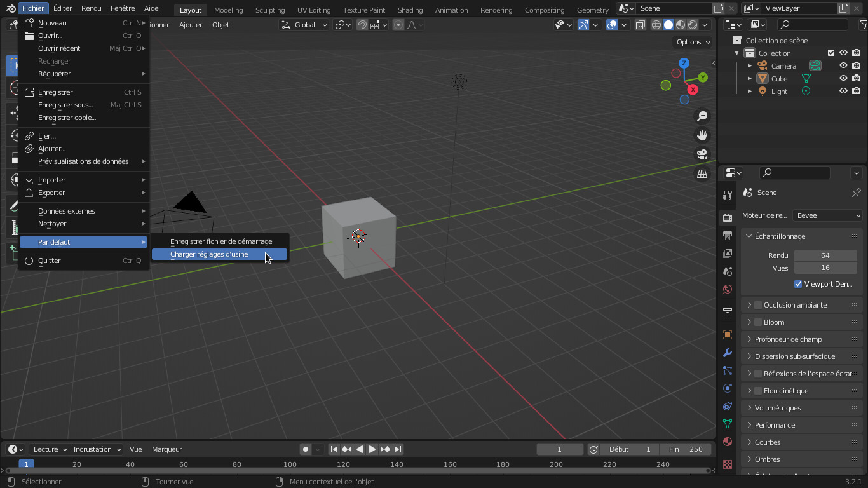
Task: Open the Global transform orientation dropdown
Action: point(304,25)
